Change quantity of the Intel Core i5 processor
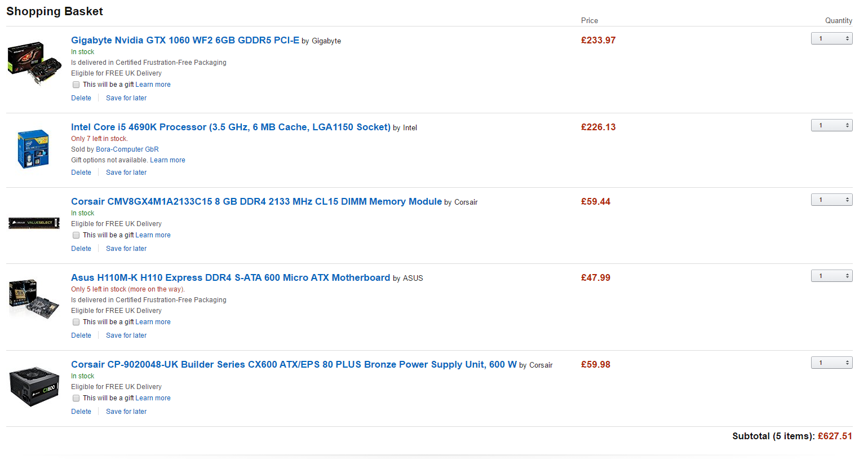868x459 pixels. (x=831, y=125)
